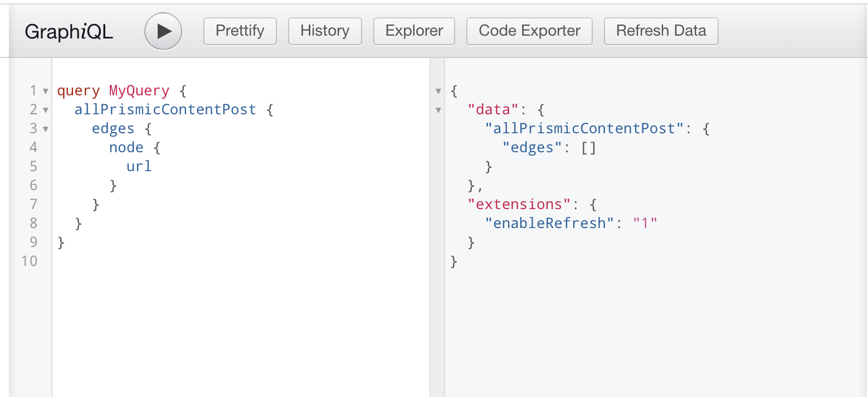Collapse the allPrismicContentPost fold arrow on line 2
The image size is (868, 397).
click(46, 110)
